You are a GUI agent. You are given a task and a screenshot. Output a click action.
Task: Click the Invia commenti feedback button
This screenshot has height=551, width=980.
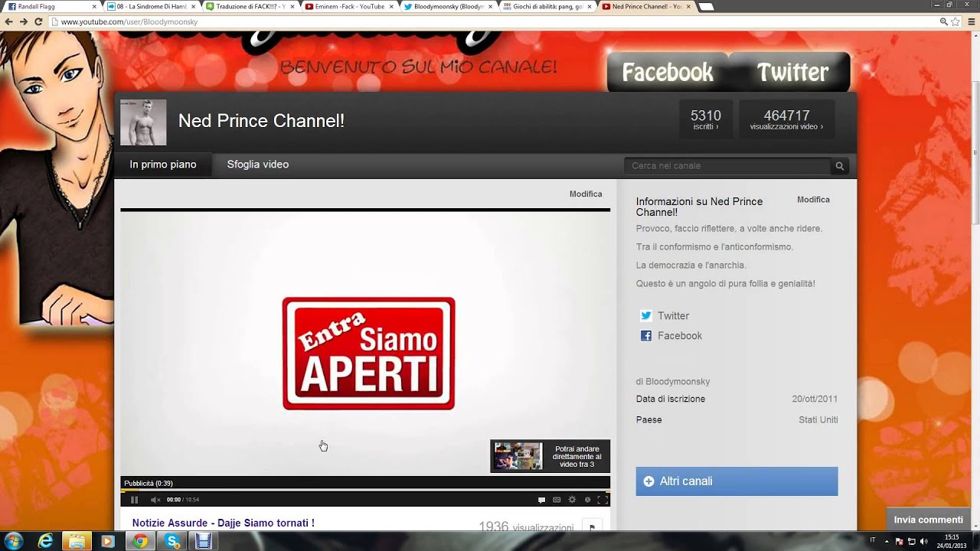click(929, 520)
